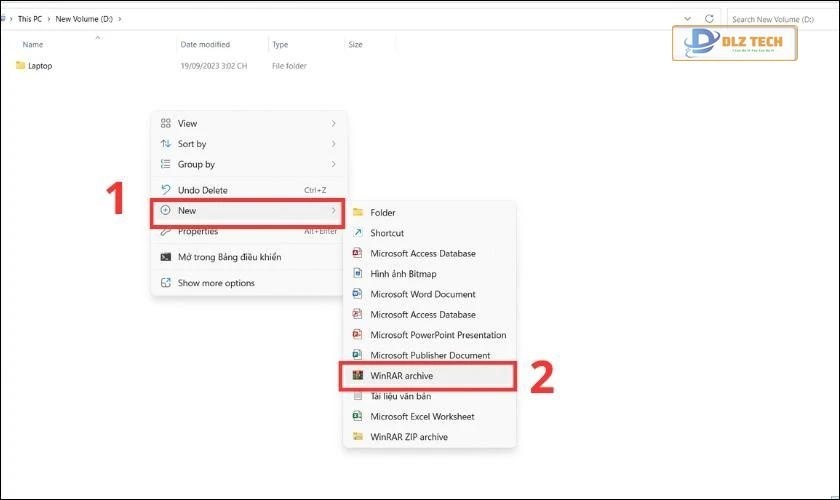840x500 pixels.
Task: Open the Group by submenu
Action: pyautogui.click(x=333, y=164)
